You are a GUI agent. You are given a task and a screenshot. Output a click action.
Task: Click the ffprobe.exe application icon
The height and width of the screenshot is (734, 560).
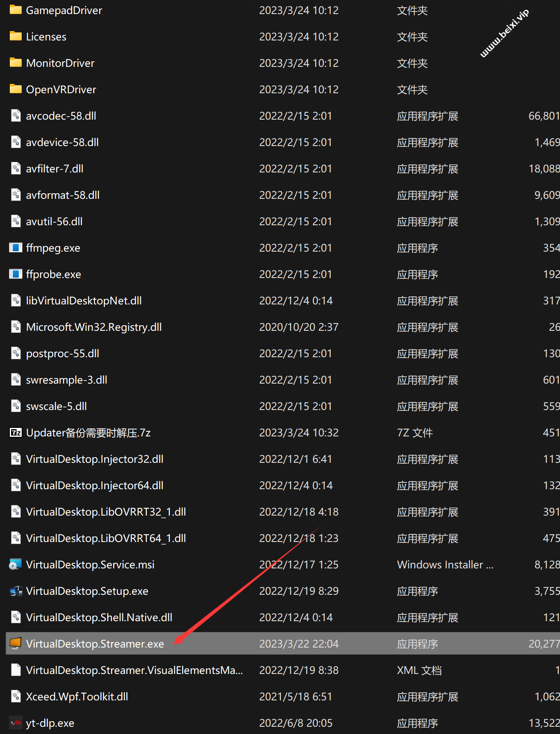[16, 274]
